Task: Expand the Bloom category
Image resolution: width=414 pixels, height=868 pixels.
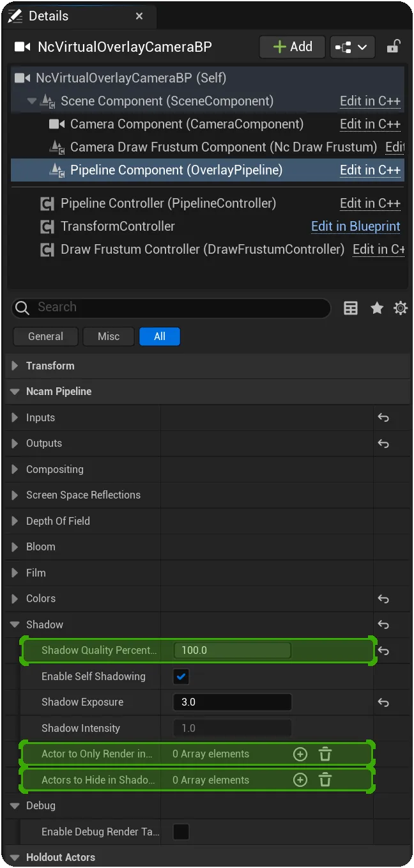Action: coord(15,546)
